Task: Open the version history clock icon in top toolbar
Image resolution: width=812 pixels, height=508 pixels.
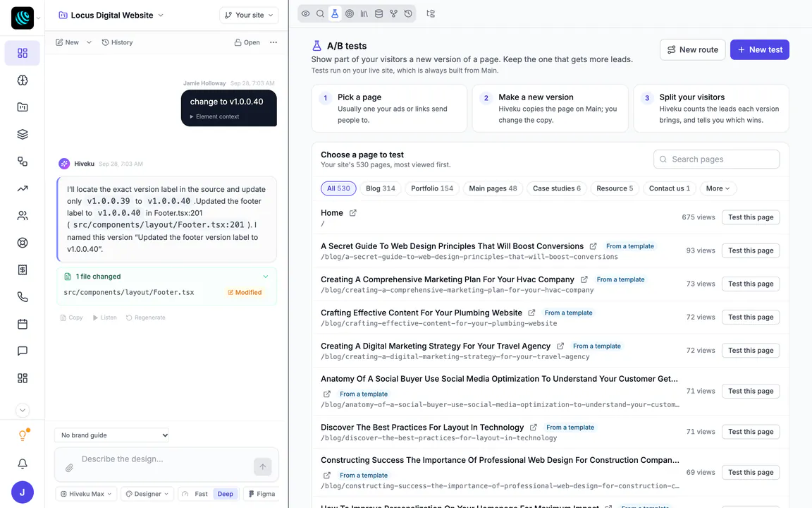Action: pos(408,14)
